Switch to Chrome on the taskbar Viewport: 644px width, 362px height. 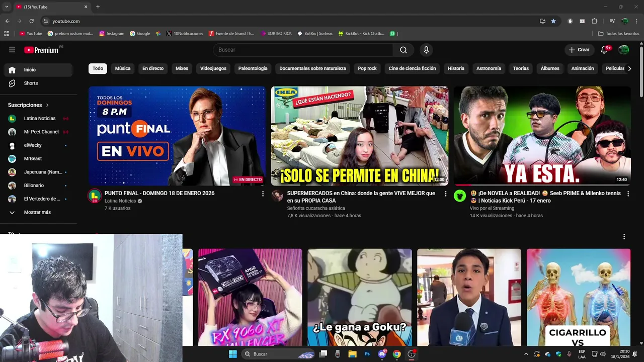[396, 354]
